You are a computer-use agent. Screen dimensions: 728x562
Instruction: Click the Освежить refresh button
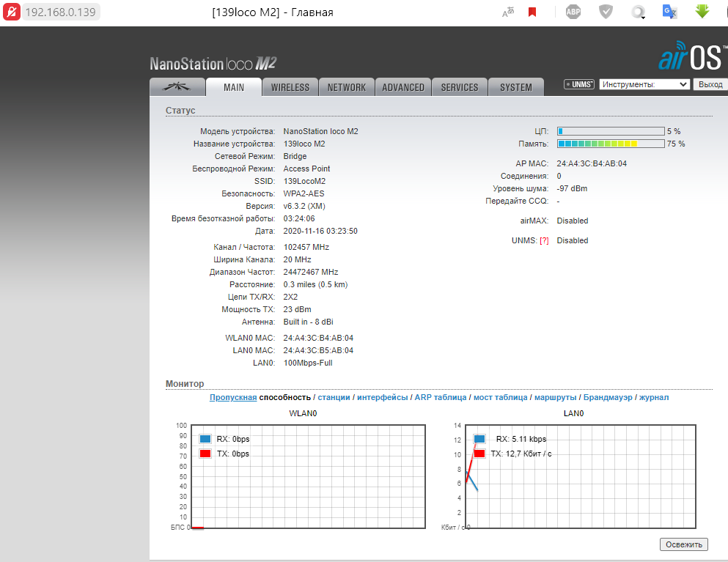[684, 544]
